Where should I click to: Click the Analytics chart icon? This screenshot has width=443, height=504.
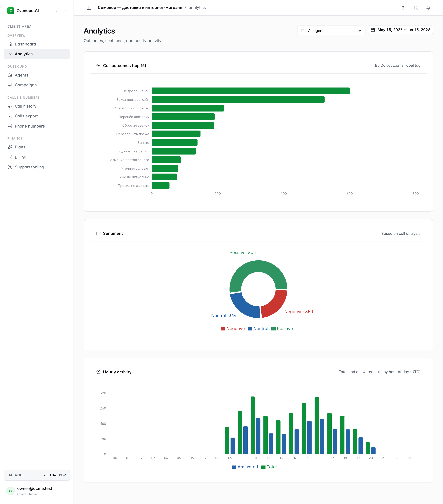10,54
